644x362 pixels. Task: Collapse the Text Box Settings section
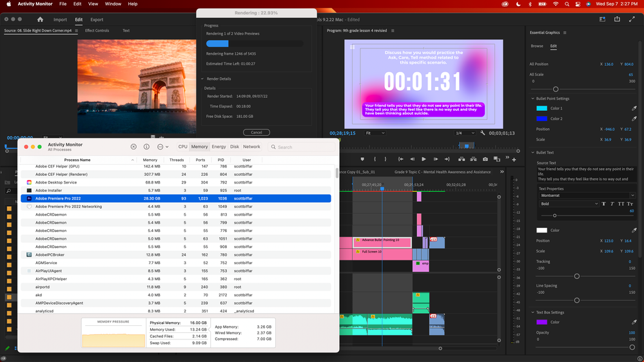[532, 312]
